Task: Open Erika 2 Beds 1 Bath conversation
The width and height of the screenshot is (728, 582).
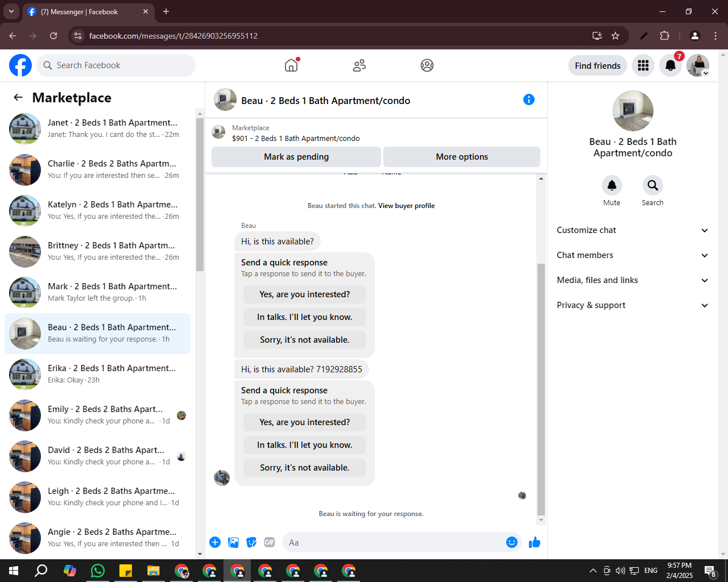Action: pyautogui.click(x=98, y=374)
